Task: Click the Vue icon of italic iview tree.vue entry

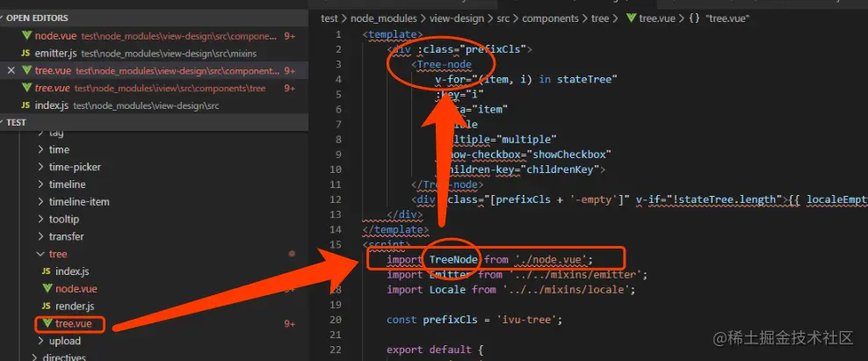Action: 26,88
